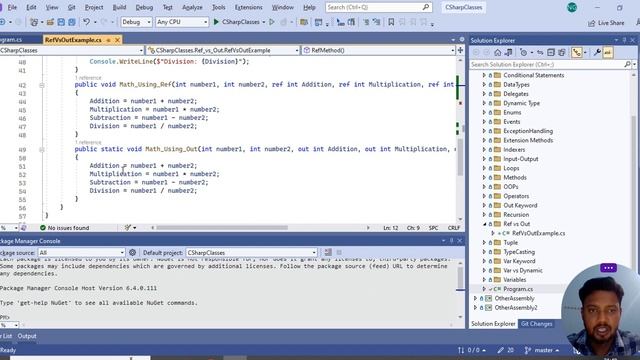Open the File menu
The image size is (640, 360).
(12, 7)
